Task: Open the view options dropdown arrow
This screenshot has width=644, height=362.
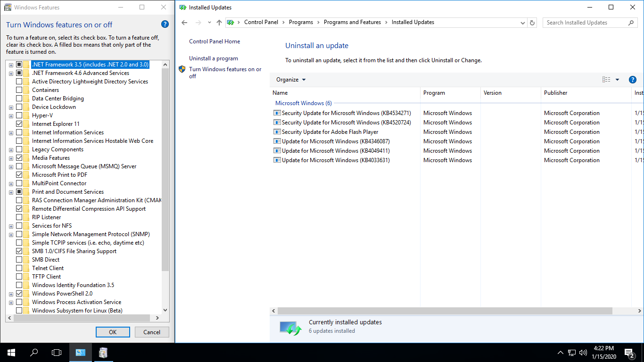Action: point(617,80)
